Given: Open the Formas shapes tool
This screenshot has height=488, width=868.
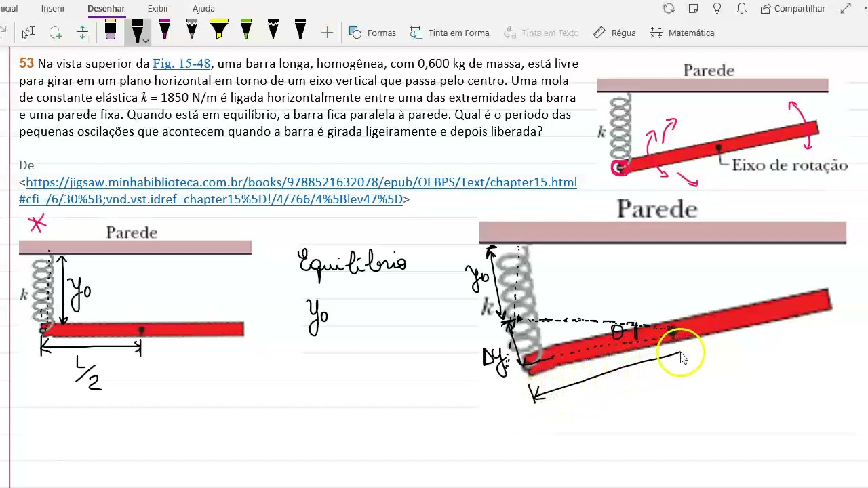Looking at the screenshot, I should tap(372, 33).
